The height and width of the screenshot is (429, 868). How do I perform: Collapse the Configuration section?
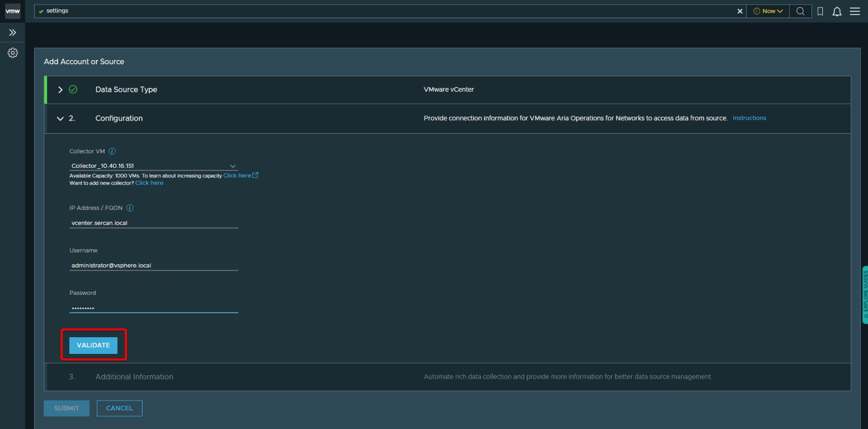tap(60, 119)
